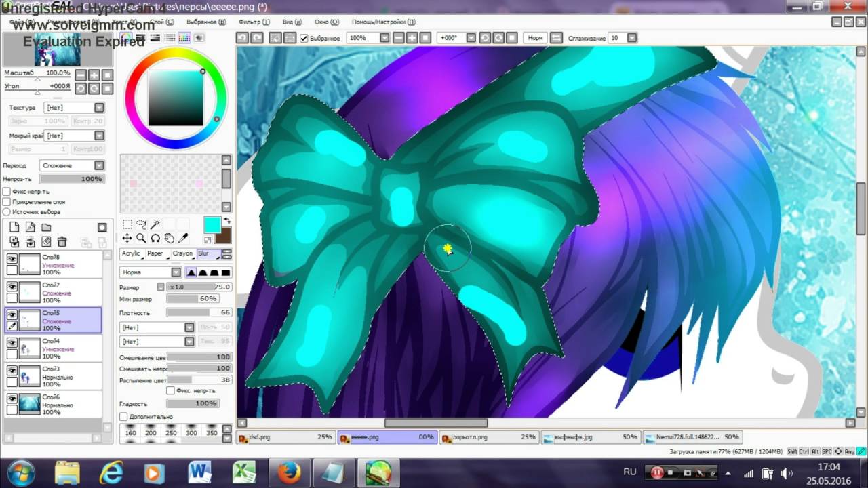Screen dimensions: 868x488
Task: Enable the Фикс непр-ть layer checkbox
Action: click(x=7, y=192)
